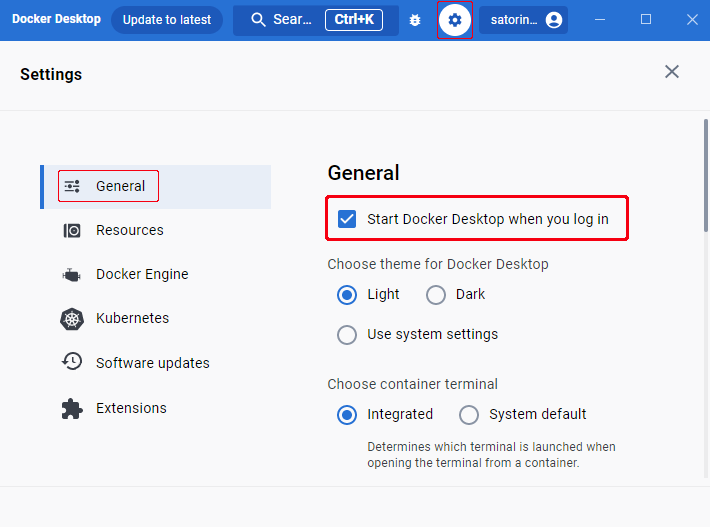Open settings via the gear icon
Viewport: 710px width, 527px height.
[455, 20]
